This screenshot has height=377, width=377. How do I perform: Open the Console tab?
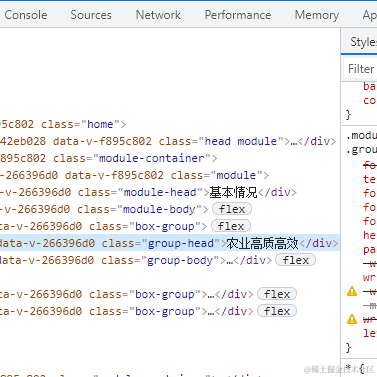[x=26, y=15]
